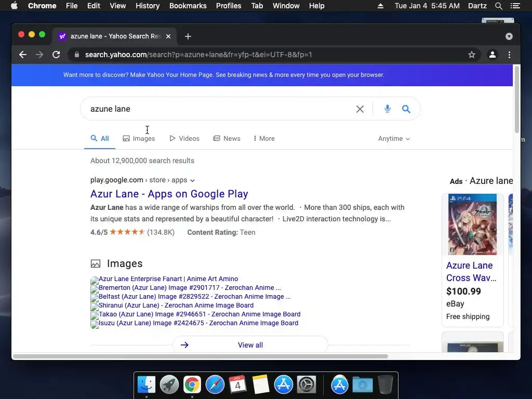Expand the More search options
The height and width of the screenshot is (399, 532).
coord(264,138)
